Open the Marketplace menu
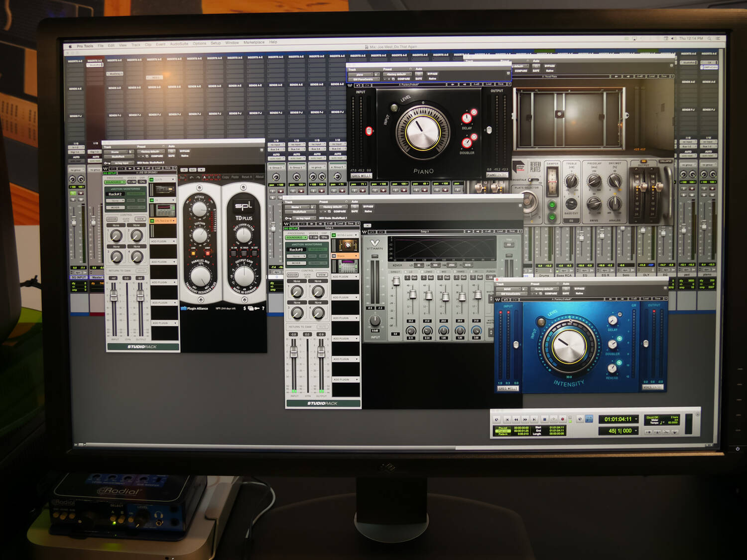 pyautogui.click(x=254, y=42)
